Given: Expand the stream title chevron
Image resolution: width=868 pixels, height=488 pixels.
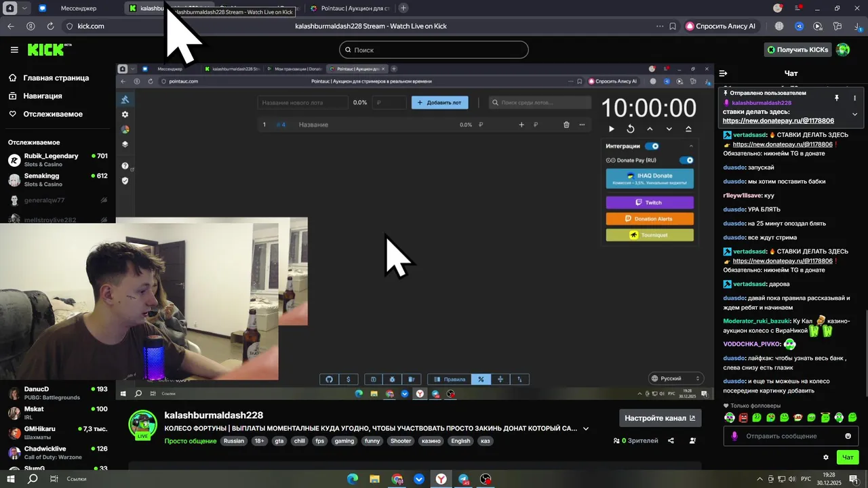Looking at the screenshot, I should [x=586, y=428].
